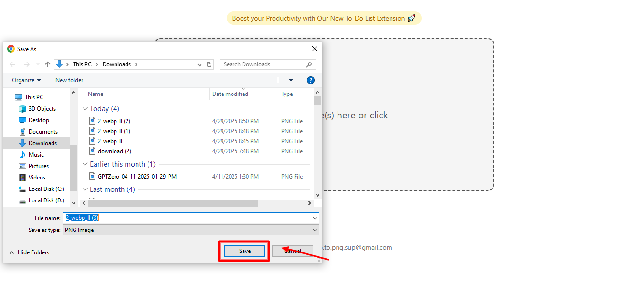
Task: Collapse the Today (4) file group
Action: (x=85, y=108)
